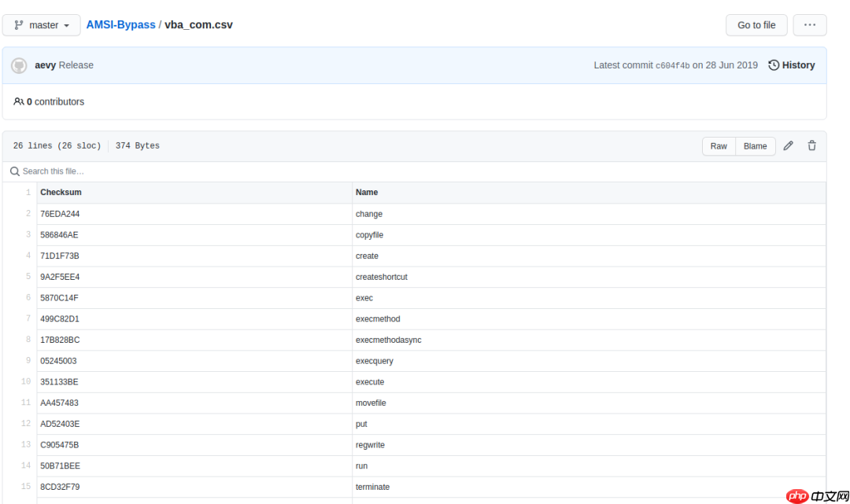Select checksum 5870C14F
Viewport: 850px width, 504px height.
59,298
